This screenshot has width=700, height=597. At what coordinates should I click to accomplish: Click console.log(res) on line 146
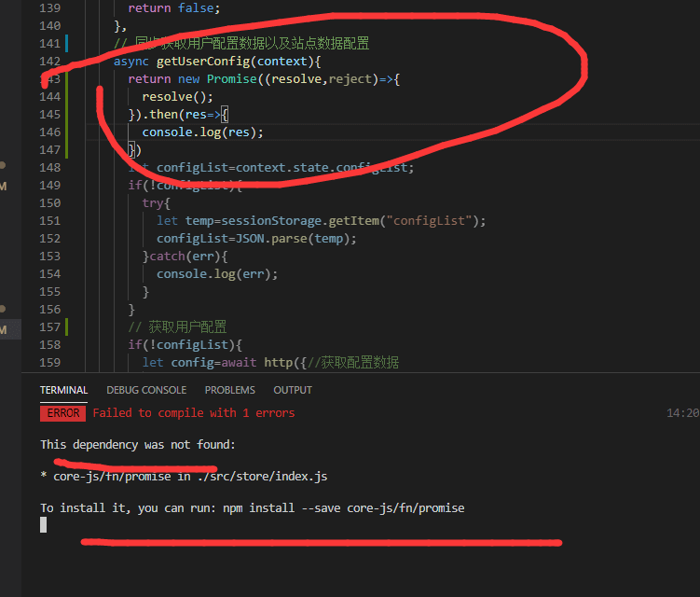tap(202, 132)
